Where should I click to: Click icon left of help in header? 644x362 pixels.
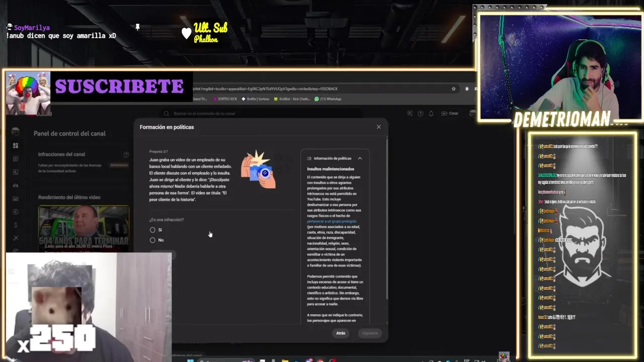[x=411, y=114]
